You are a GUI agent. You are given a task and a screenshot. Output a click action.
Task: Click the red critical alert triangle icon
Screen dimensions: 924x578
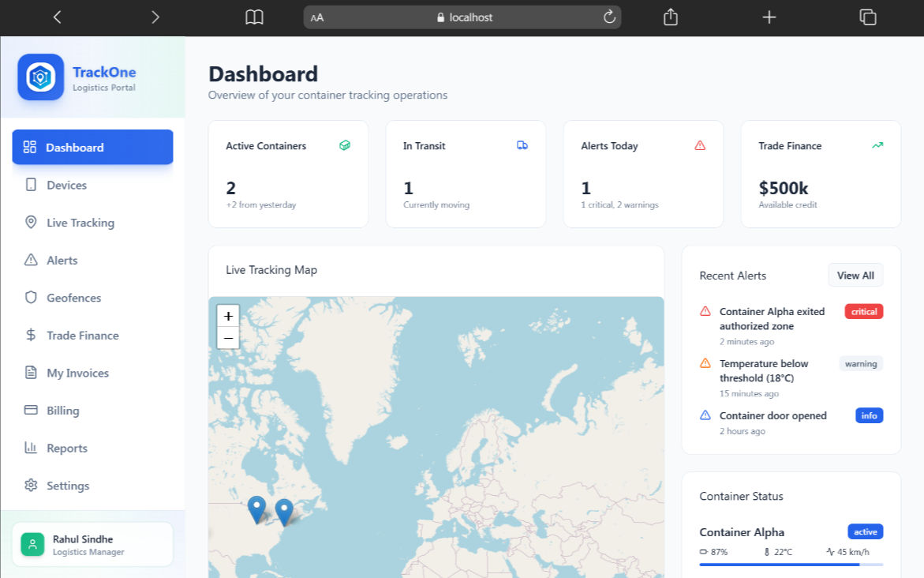click(705, 312)
